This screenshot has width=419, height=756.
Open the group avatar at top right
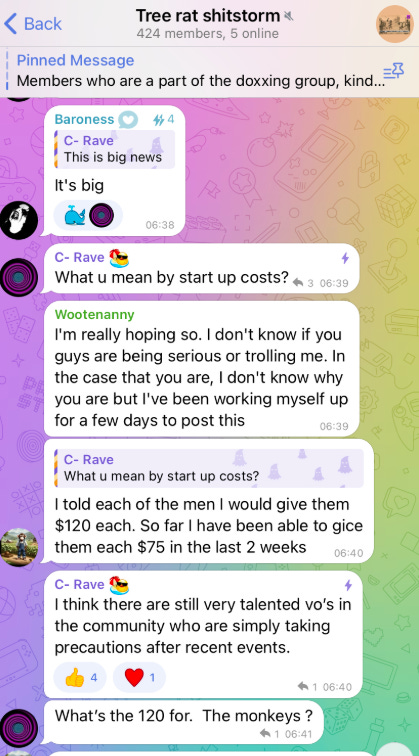394,24
